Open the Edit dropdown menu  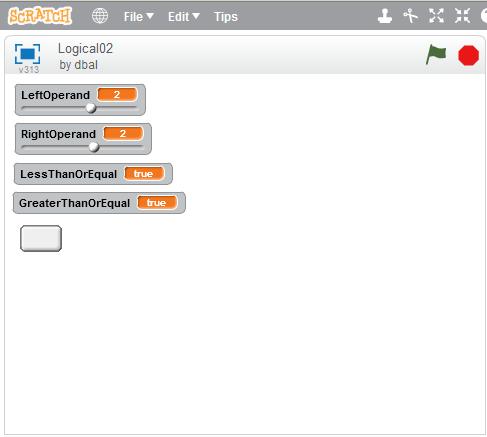coord(184,17)
